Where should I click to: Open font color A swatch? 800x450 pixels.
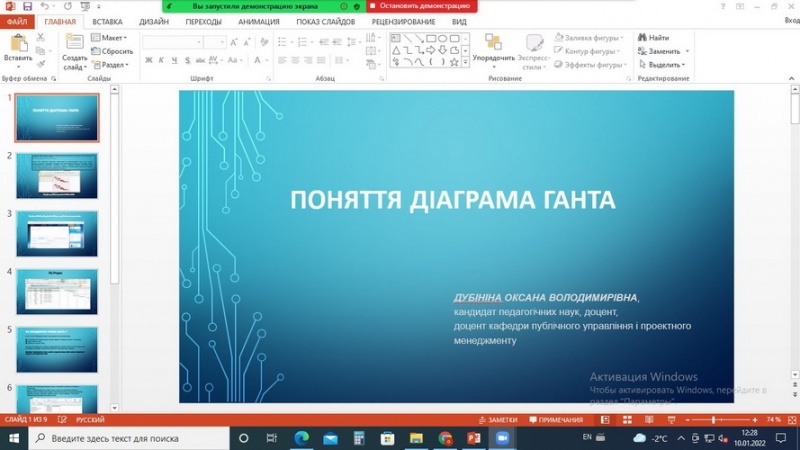258,60
